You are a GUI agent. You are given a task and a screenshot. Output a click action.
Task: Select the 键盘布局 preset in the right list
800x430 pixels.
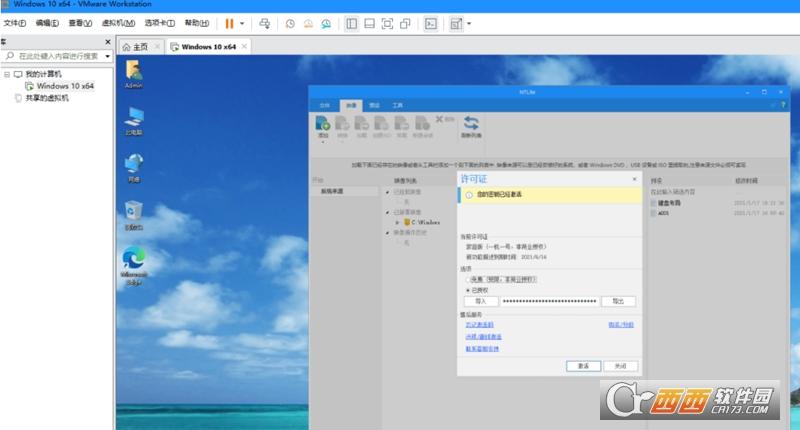click(669, 203)
